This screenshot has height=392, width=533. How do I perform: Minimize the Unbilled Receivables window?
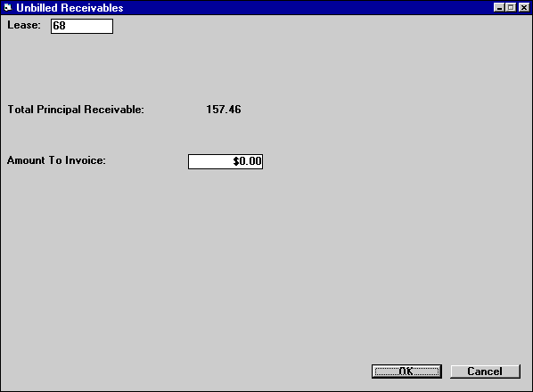coord(498,7)
